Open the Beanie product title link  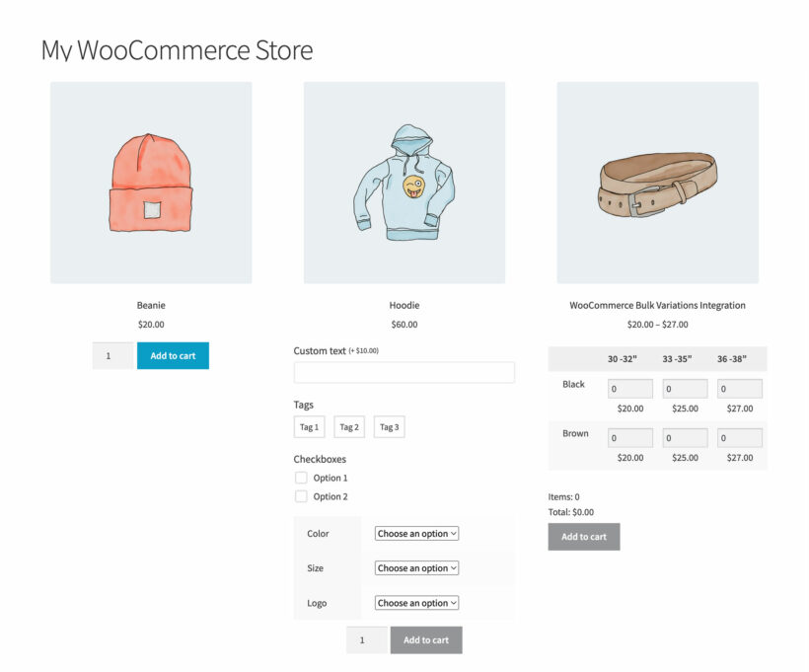(x=151, y=305)
